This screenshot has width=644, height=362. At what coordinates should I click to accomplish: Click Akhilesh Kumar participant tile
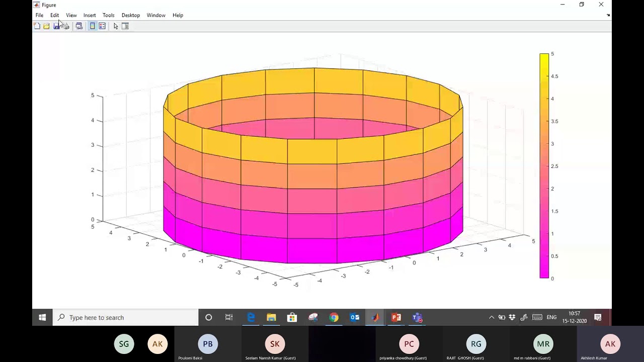610,344
